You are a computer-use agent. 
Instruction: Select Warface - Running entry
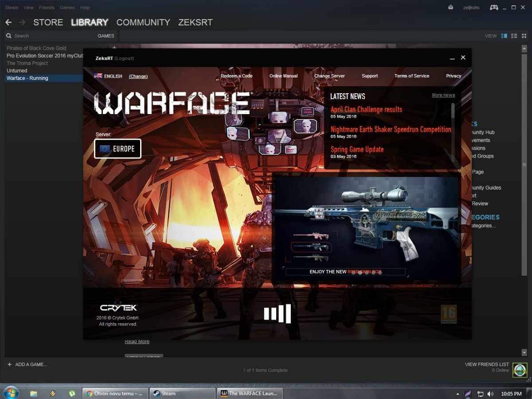44,78
